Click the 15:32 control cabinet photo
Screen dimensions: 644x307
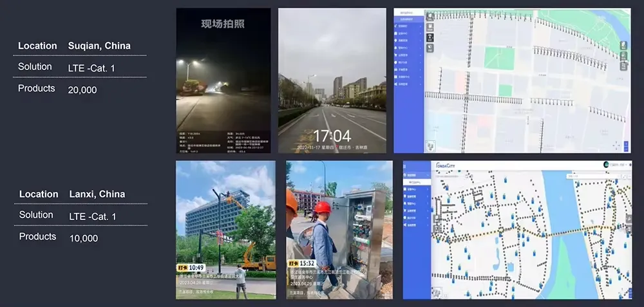coord(339,230)
